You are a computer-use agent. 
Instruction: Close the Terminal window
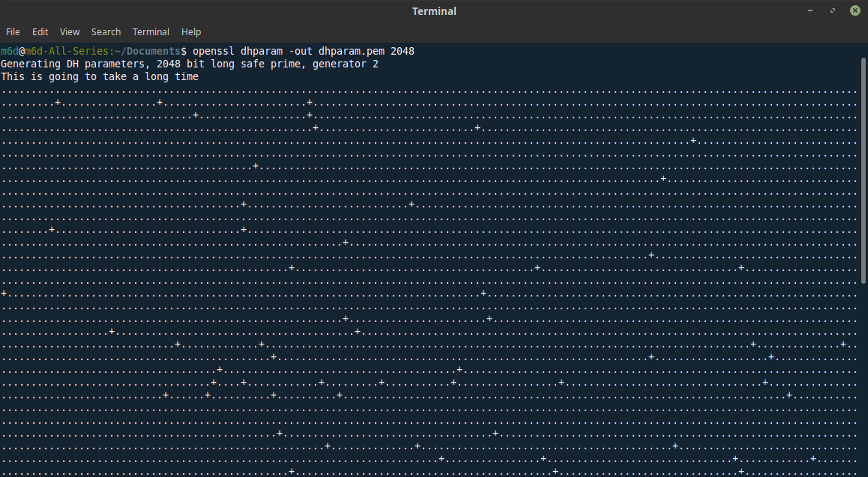[855, 10]
